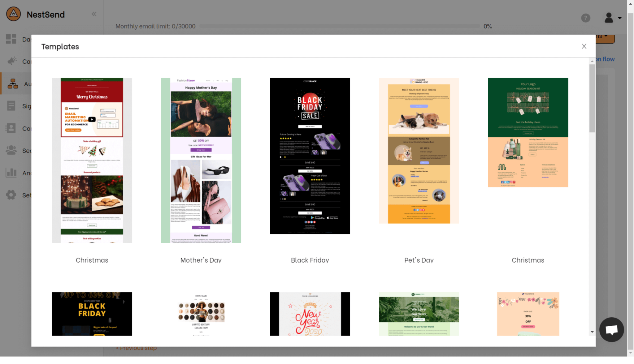Open the Analytics bar chart icon
Viewport: 634px width, 364px height.
click(11, 173)
